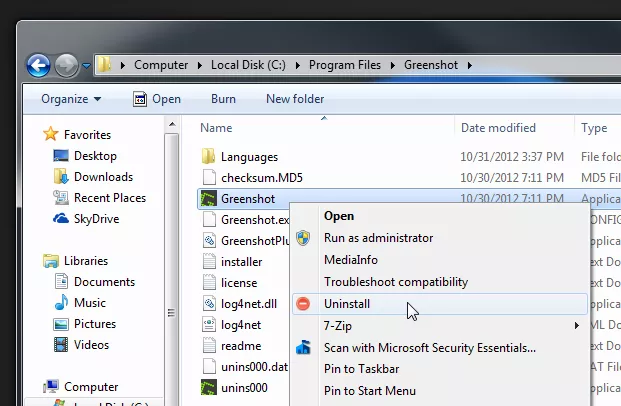Open the Videos library
Viewport: 621px width, 406px height.
click(91, 345)
